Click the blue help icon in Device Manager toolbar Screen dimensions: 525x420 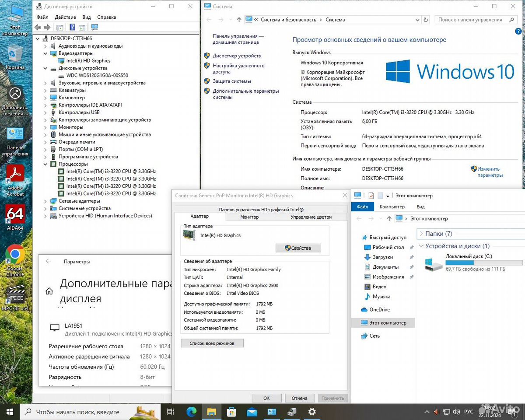tap(72, 27)
